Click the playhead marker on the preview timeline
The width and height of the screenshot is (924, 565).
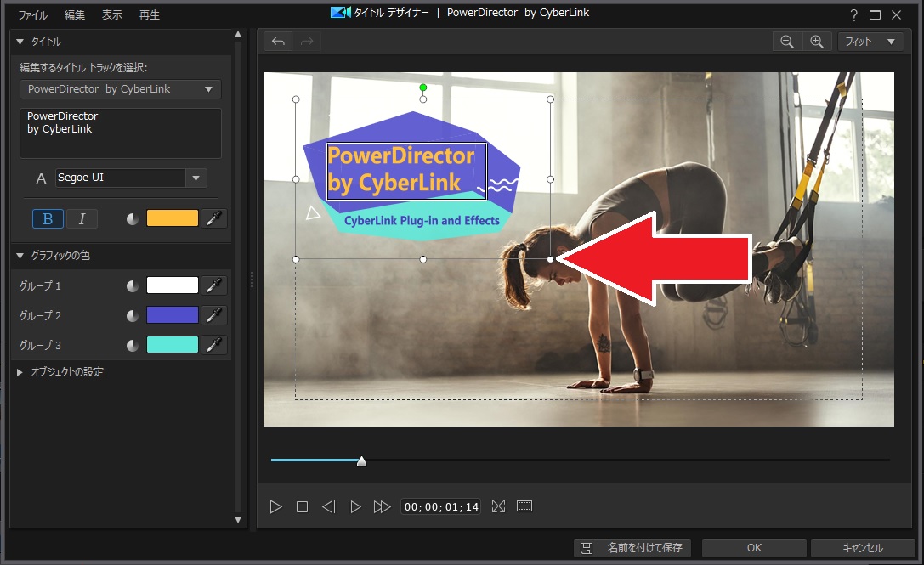[x=362, y=461]
